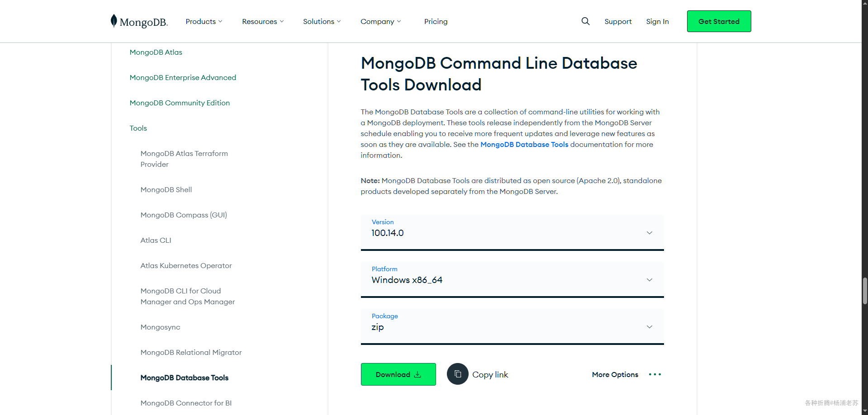
Task: Click the page vertical scrollbar thumb
Action: pos(865,291)
